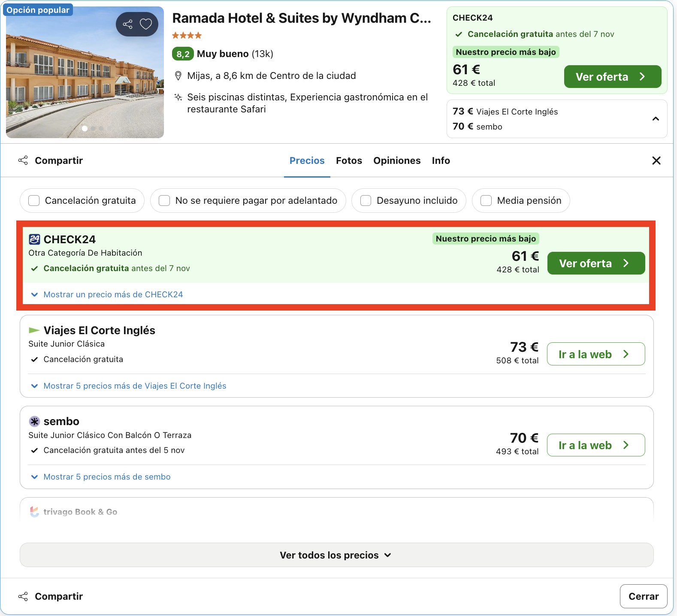The image size is (677, 616).
Task: Expand Mostrar 5 precios más de Viajes El Corte Inglés
Action: tap(135, 386)
